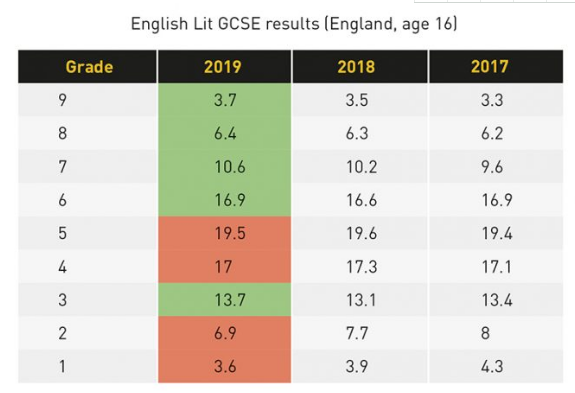Select the grade 7 row label
Viewport: 575px width, 393px height.
click(63, 167)
